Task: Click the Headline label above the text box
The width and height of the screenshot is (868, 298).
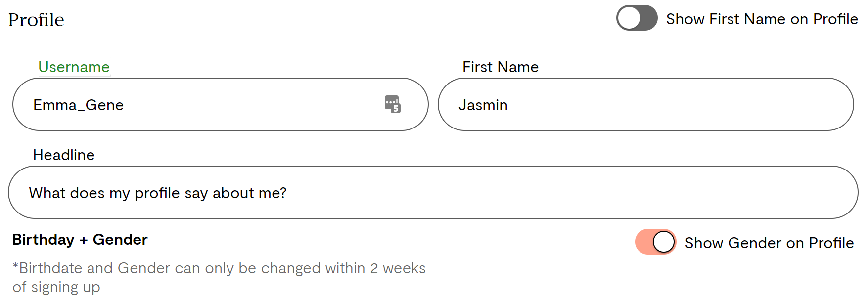Action: pos(63,155)
